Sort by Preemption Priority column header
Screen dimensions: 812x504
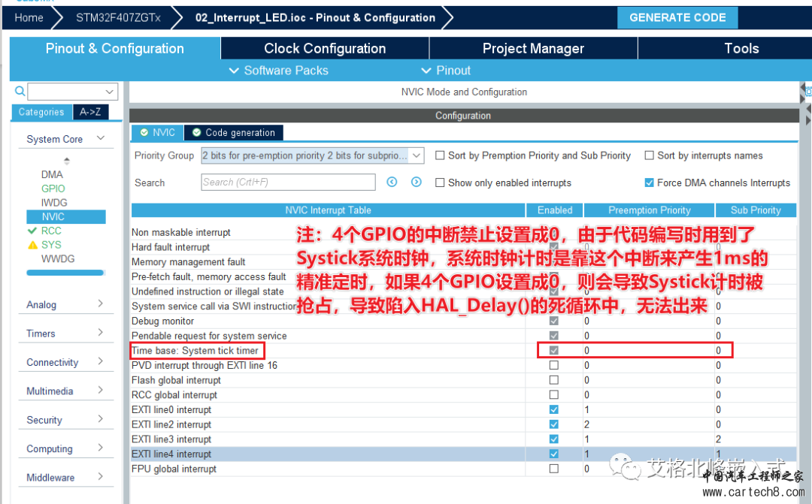[650, 210]
